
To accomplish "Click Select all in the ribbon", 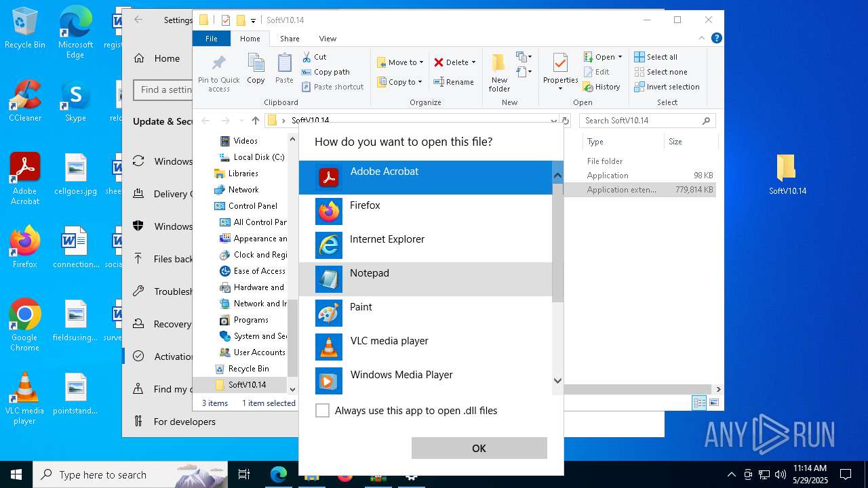I will (x=656, y=57).
